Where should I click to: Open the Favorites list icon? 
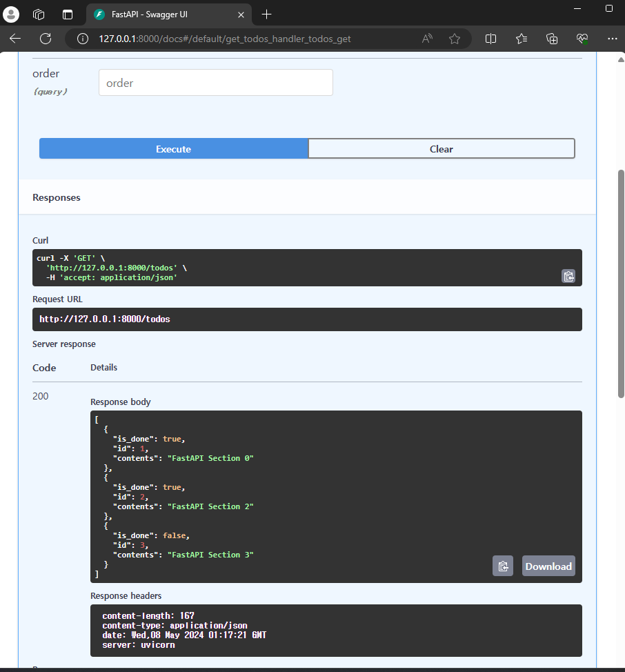(522, 39)
